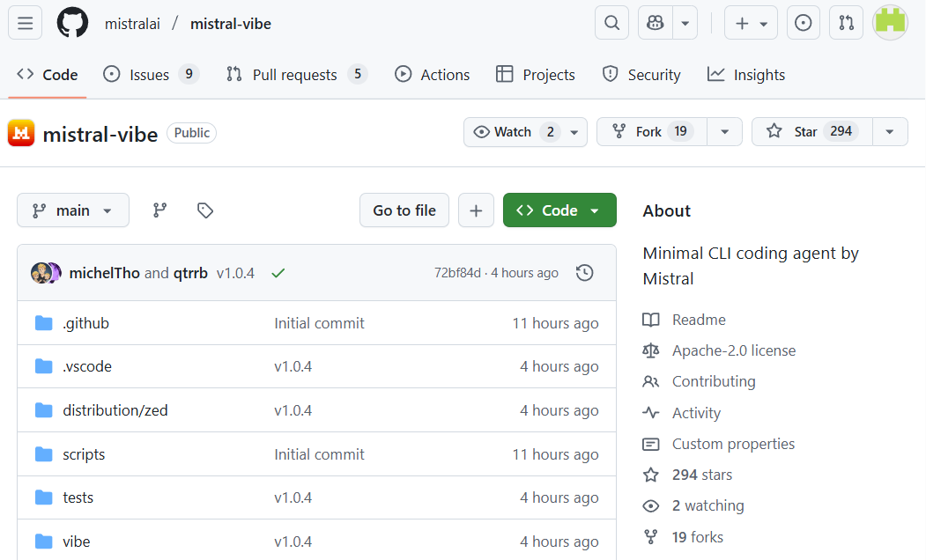Click the pull requests icon in header
The image size is (926, 560).
point(846,24)
